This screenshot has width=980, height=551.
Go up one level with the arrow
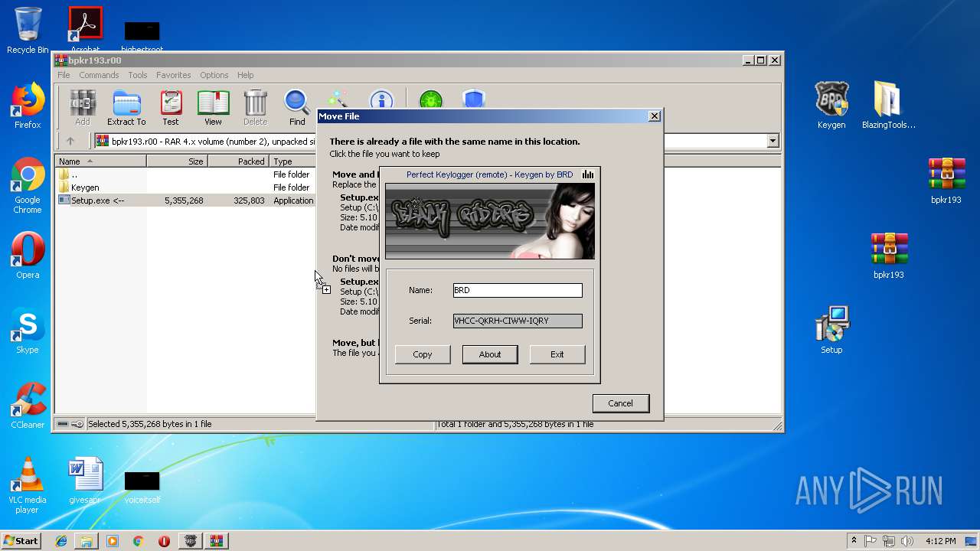[x=70, y=141]
